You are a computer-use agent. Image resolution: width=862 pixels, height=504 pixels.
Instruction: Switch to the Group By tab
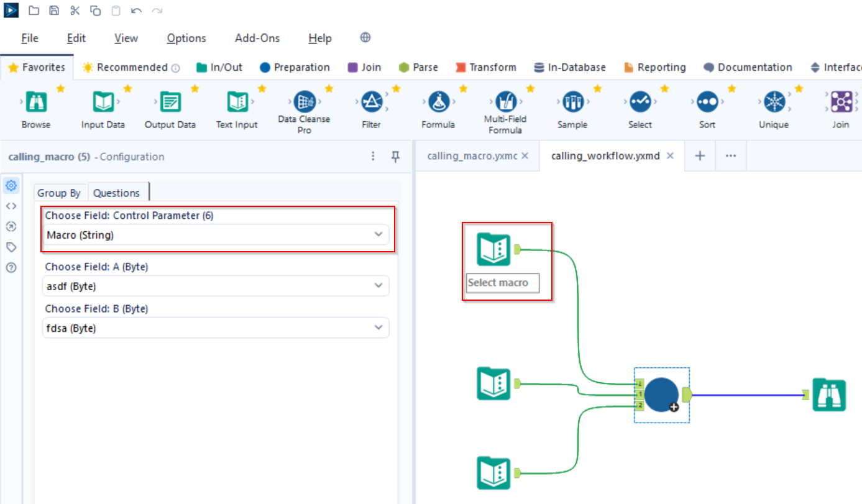(x=59, y=193)
